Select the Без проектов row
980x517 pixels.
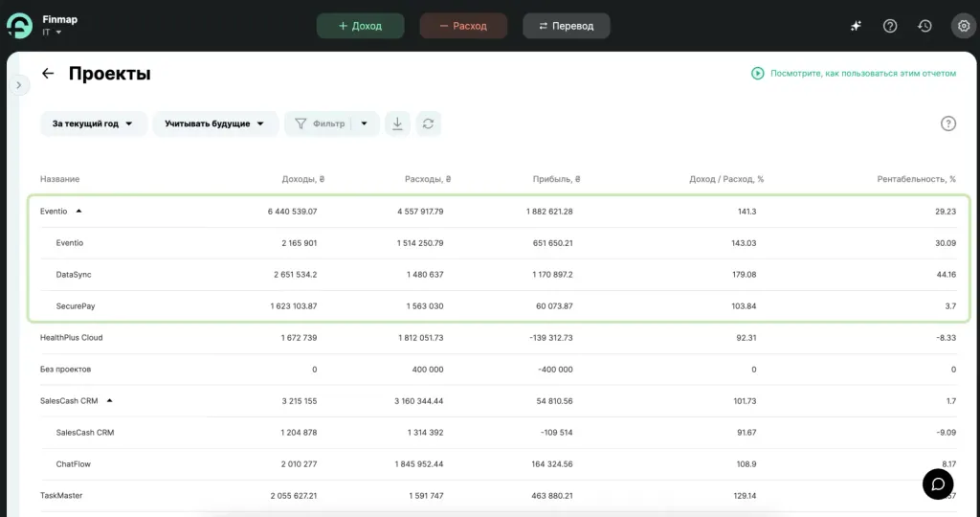(x=498, y=370)
